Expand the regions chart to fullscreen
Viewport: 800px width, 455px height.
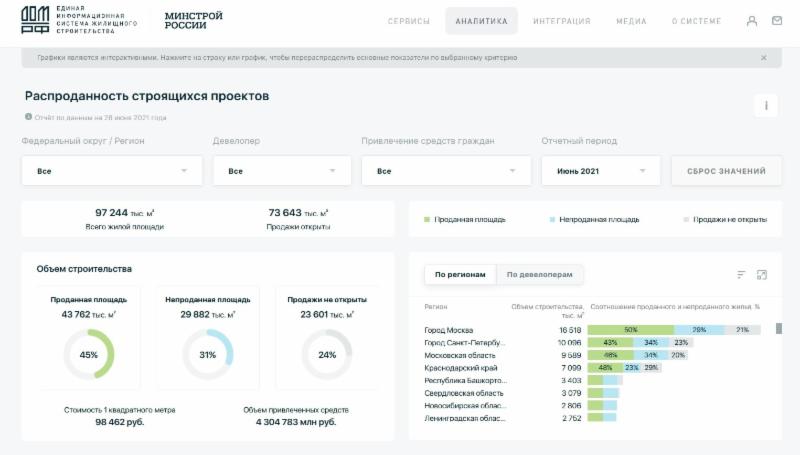click(x=762, y=275)
